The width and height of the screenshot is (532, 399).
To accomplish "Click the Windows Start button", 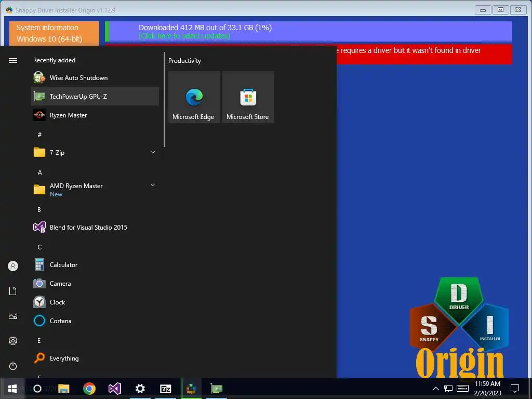I will (x=12, y=389).
